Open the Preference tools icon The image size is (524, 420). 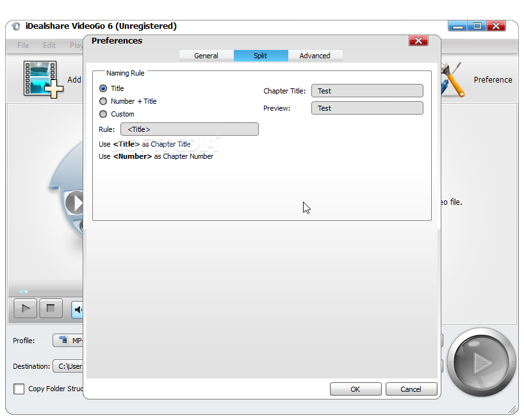tap(452, 80)
